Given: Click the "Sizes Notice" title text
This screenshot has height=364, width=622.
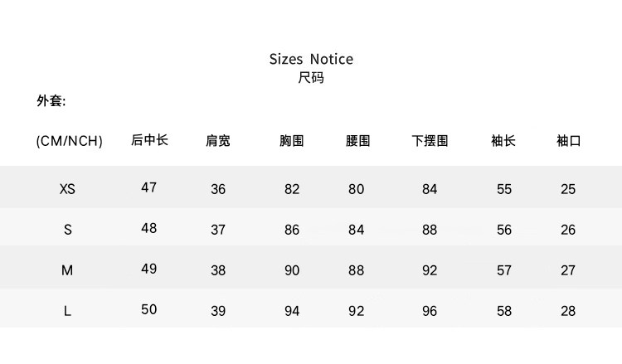Looking at the screenshot, I should [x=311, y=59].
